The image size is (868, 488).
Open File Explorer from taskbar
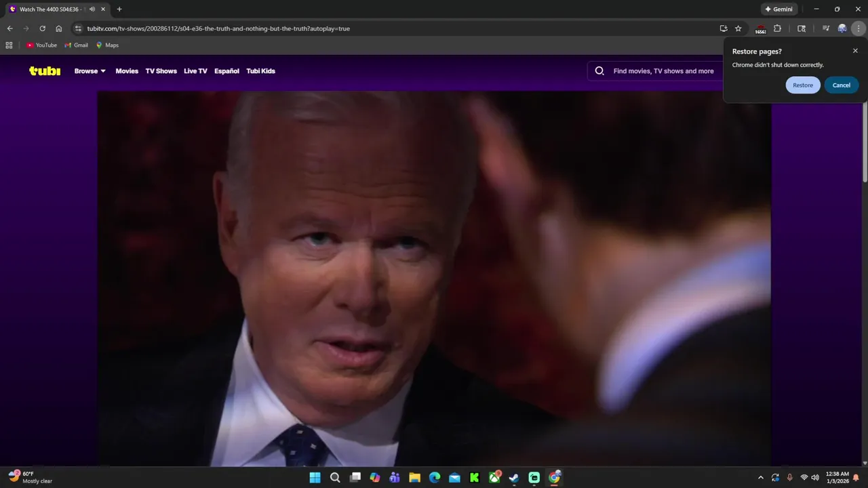[x=414, y=478]
